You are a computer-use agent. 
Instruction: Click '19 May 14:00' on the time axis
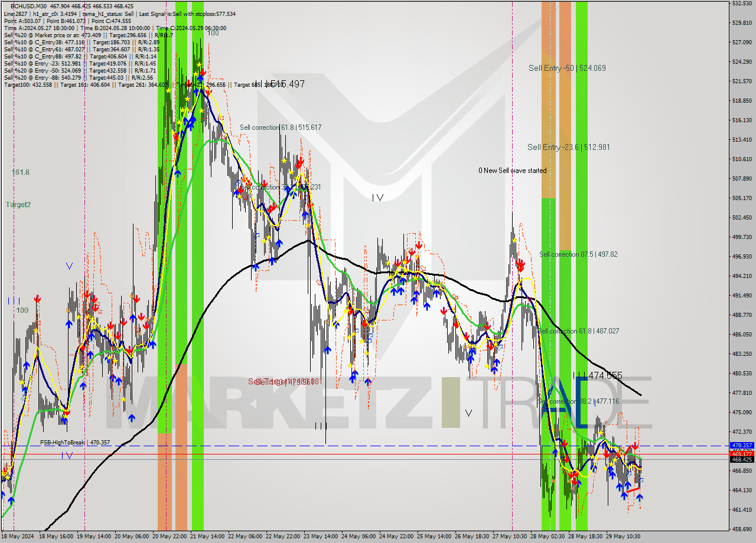[x=94, y=537]
